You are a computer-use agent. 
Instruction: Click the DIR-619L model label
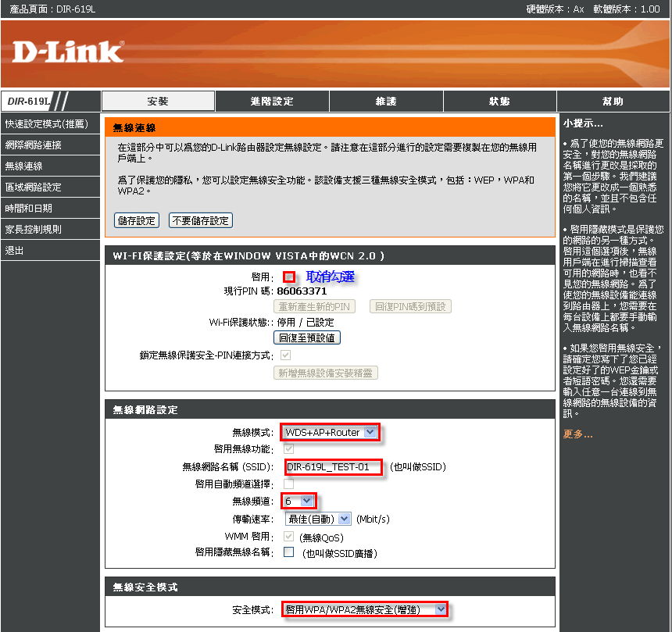point(29,101)
